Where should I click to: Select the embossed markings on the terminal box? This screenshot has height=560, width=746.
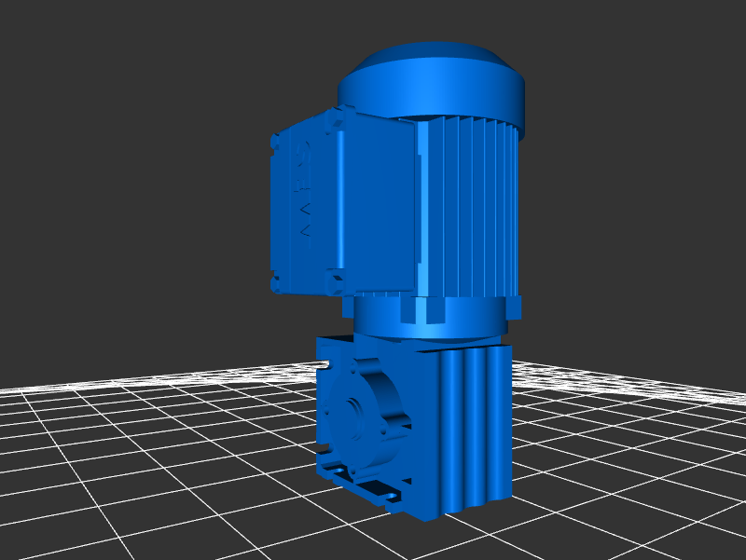[304, 214]
